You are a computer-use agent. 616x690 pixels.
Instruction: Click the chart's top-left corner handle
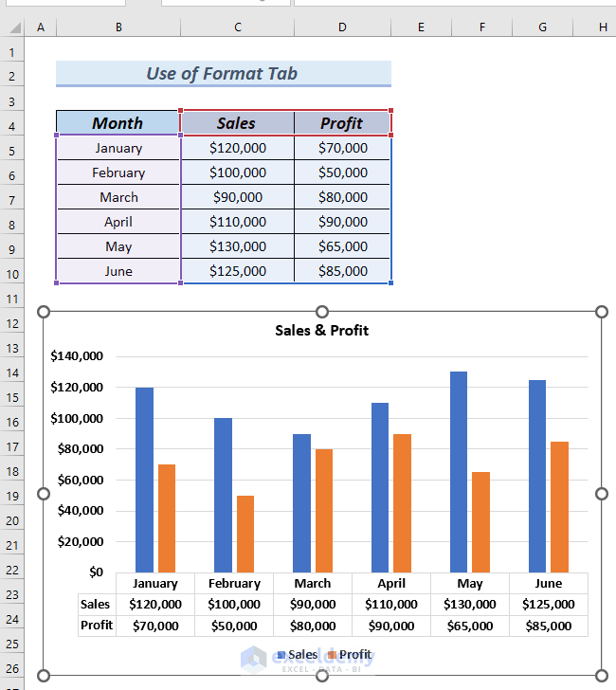tap(43, 312)
